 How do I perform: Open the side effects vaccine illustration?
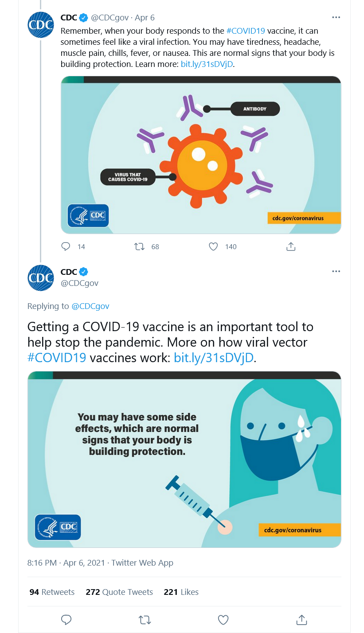[x=184, y=459]
